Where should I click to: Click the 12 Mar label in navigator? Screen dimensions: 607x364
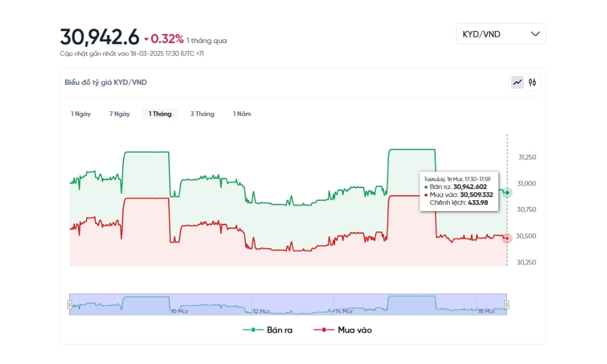[x=261, y=311]
